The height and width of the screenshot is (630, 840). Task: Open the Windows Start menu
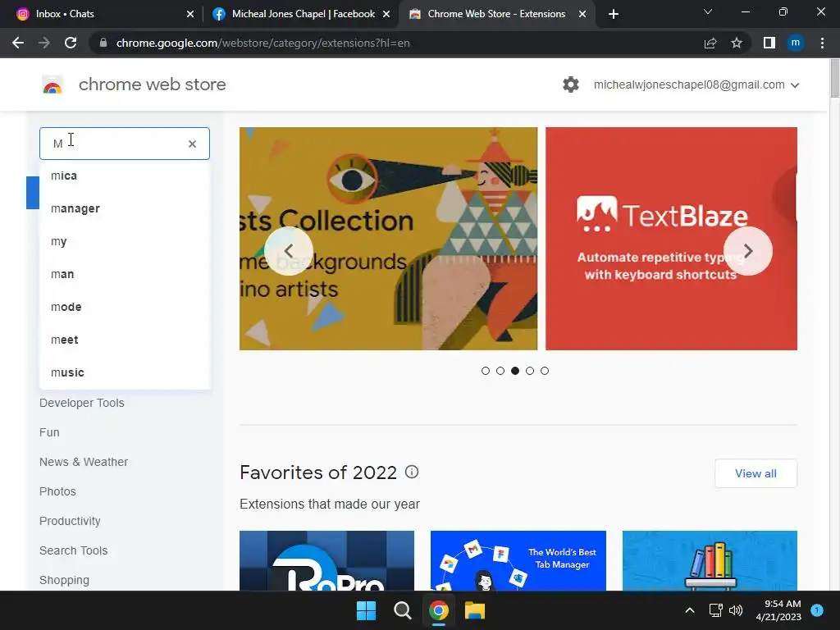pos(367,610)
